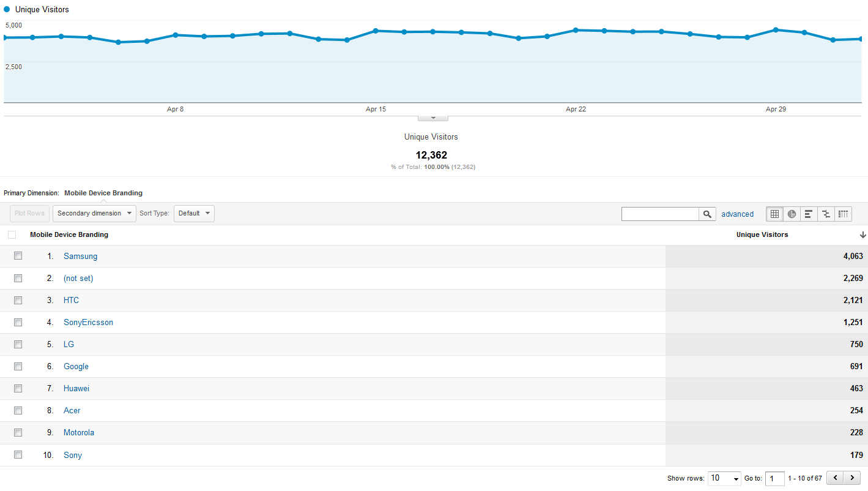Click the Sony visitors value 179
The height and width of the screenshot is (491, 868).
click(856, 455)
